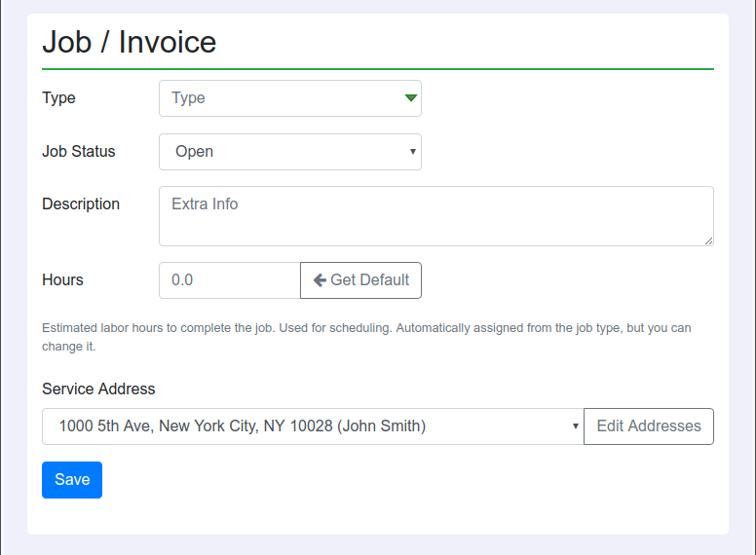Expand the Job Status dropdown showing Open
This screenshot has width=756, height=555.
(283, 152)
